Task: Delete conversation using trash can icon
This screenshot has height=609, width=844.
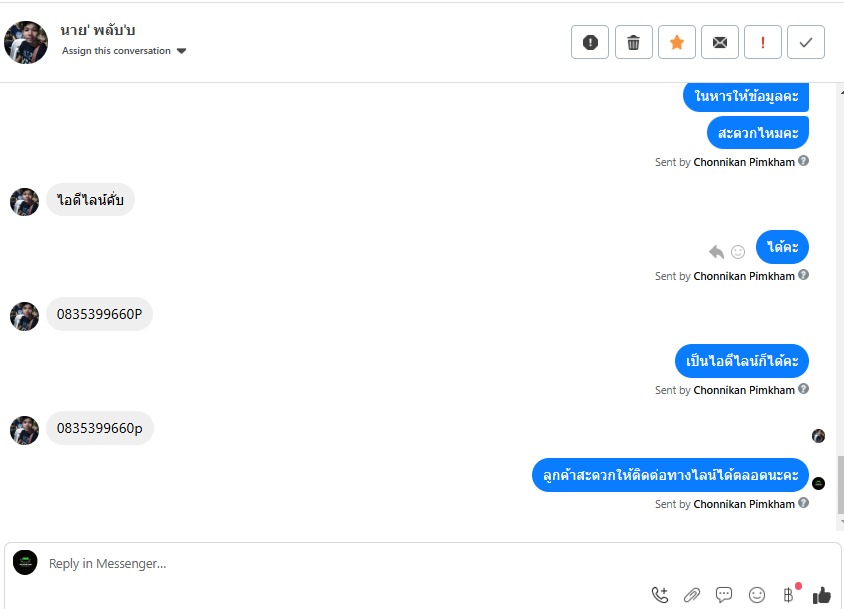Action: pyautogui.click(x=634, y=42)
